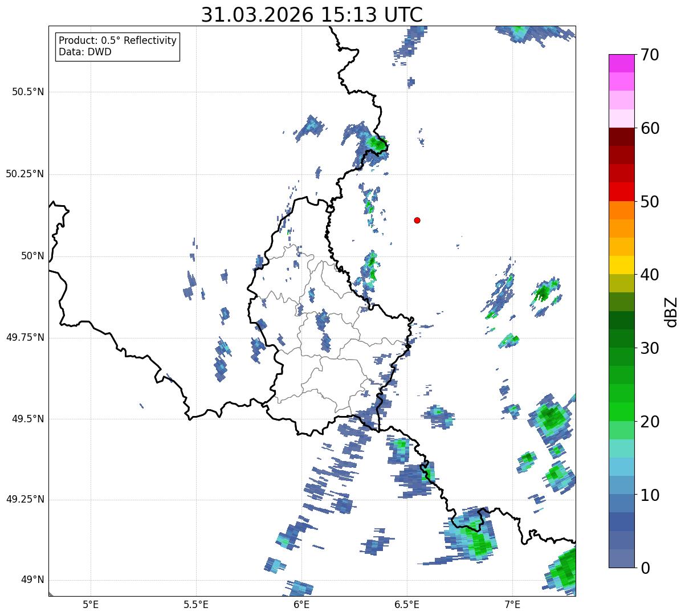Screen dimensions: 685x616
Task: Click the latitude label 50.25°N
Action: 25,174
